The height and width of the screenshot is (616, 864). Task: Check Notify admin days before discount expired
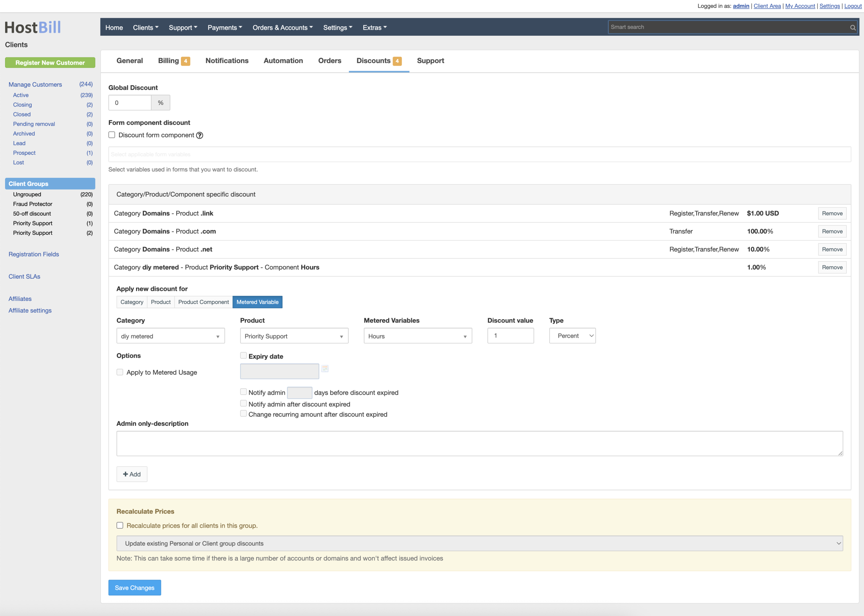(x=244, y=392)
